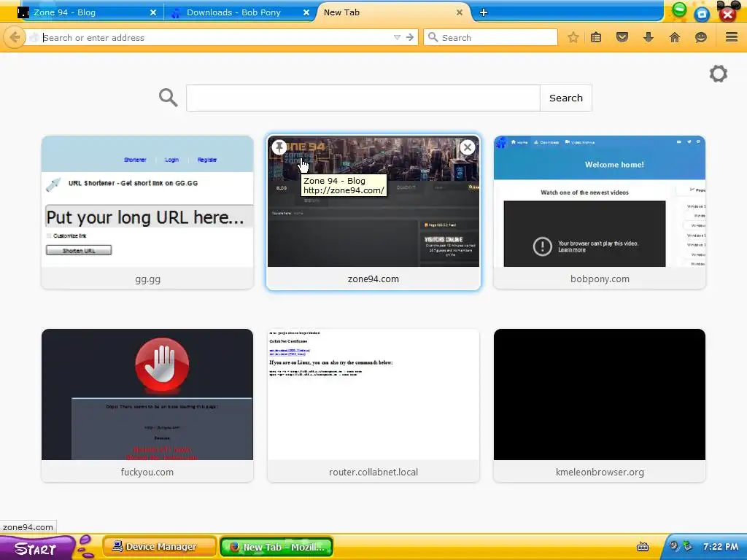Click the second system tray network icon
This screenshot has width=747, height=560.
(687, 546)
